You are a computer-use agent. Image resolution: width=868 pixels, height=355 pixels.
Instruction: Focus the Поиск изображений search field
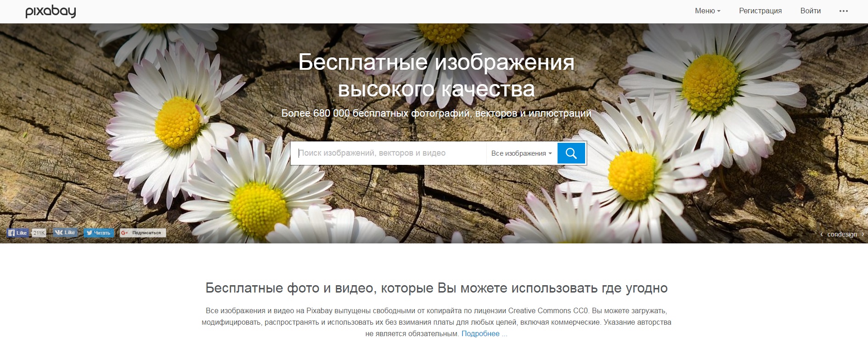(389, 153)
